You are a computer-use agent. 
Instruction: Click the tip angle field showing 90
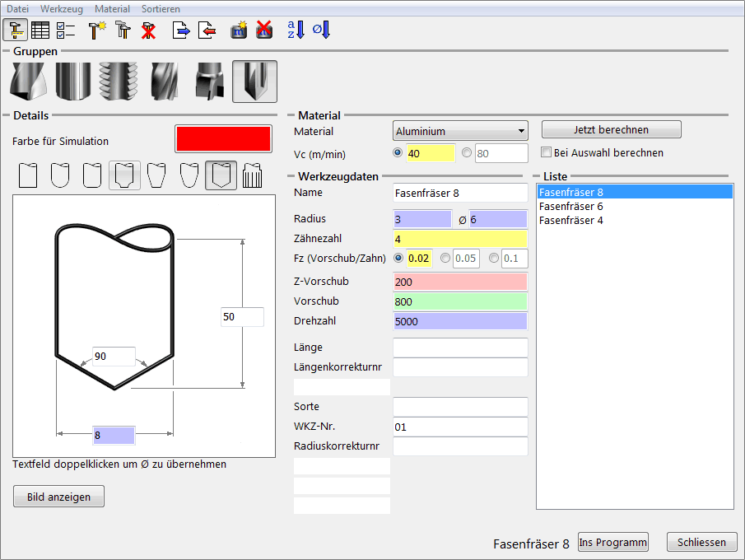point(114,356)
